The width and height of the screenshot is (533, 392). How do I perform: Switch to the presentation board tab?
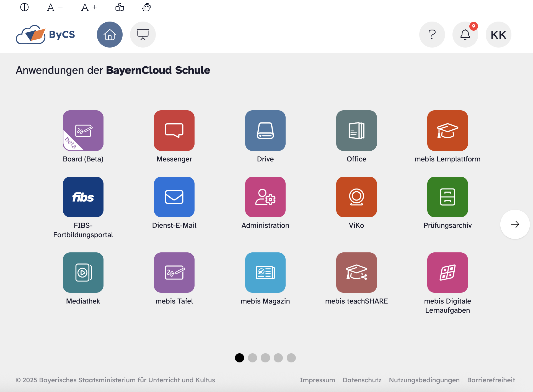[x=143, y=35]
